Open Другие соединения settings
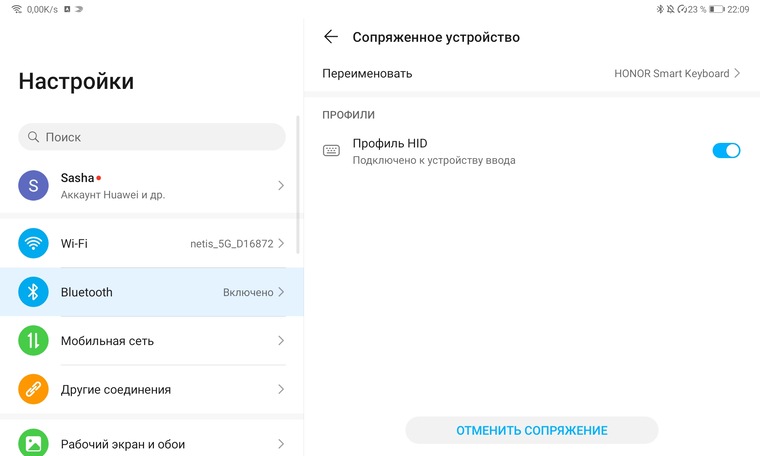The height and width of the screenshot is (456, 760). click(x=150, y=389)
